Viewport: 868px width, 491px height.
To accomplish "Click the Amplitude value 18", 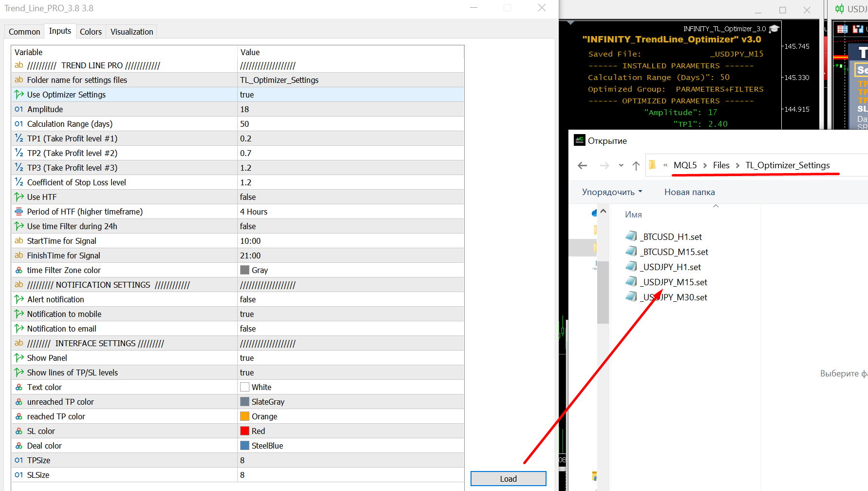I will [245, 109].
